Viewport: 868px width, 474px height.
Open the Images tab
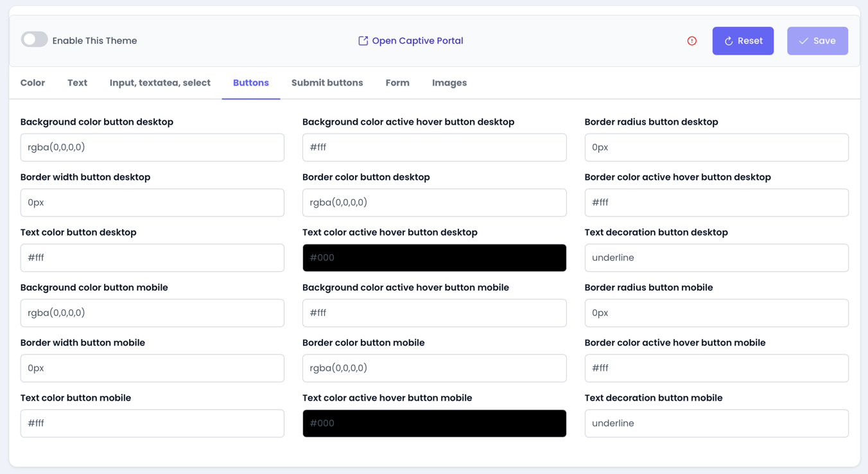pos(449,83)
